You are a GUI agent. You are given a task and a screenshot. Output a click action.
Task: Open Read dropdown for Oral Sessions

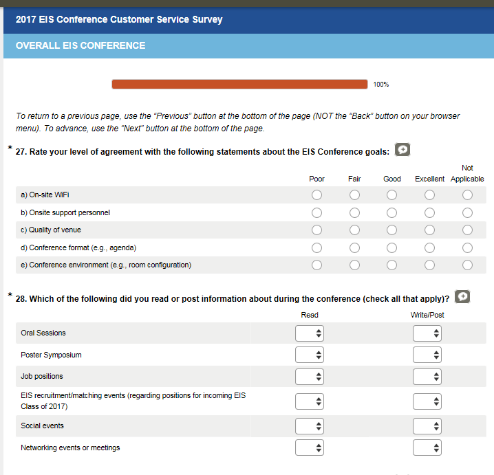tap(309, 333)
